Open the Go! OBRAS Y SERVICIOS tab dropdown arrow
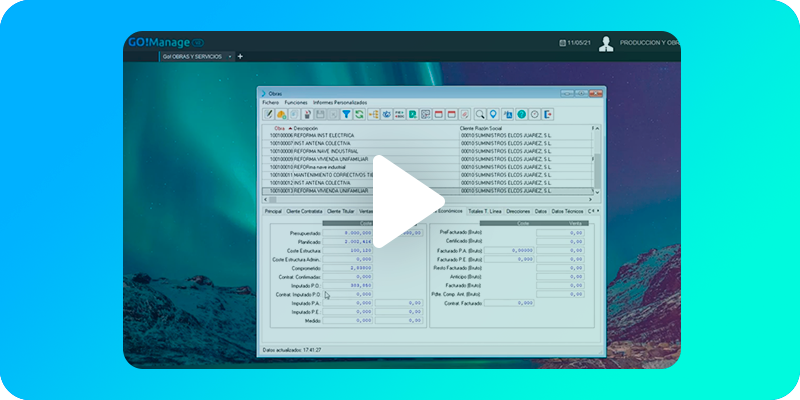The width and height of the screenshot is (800, 400). 230,57
